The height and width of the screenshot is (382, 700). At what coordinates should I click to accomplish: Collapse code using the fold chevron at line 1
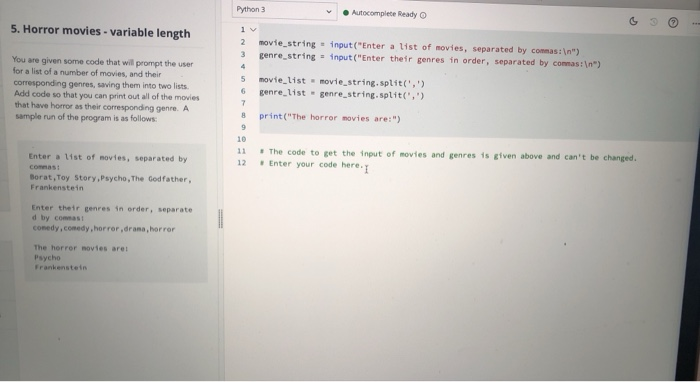[x=253, y=29]
